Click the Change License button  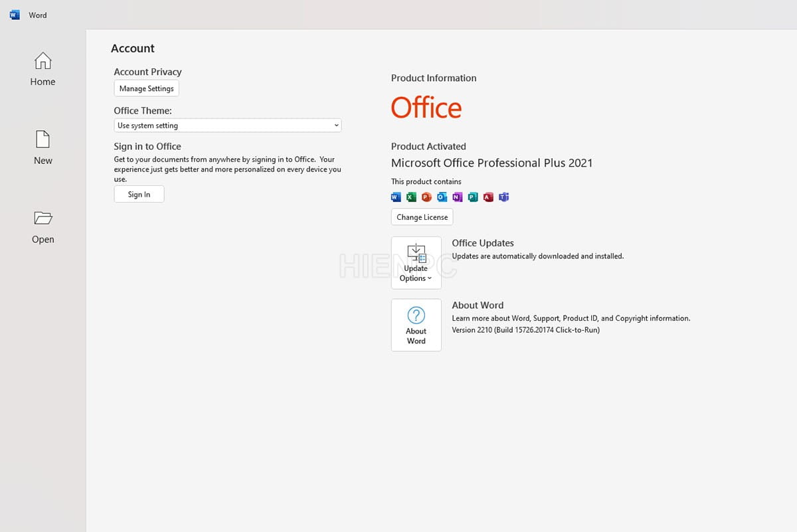point(422,217)
